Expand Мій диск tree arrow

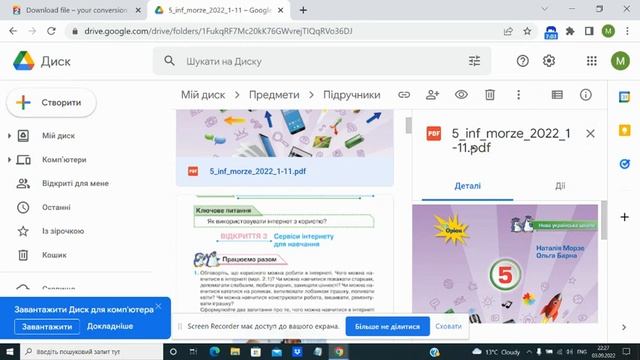click(x=9, y=136)
